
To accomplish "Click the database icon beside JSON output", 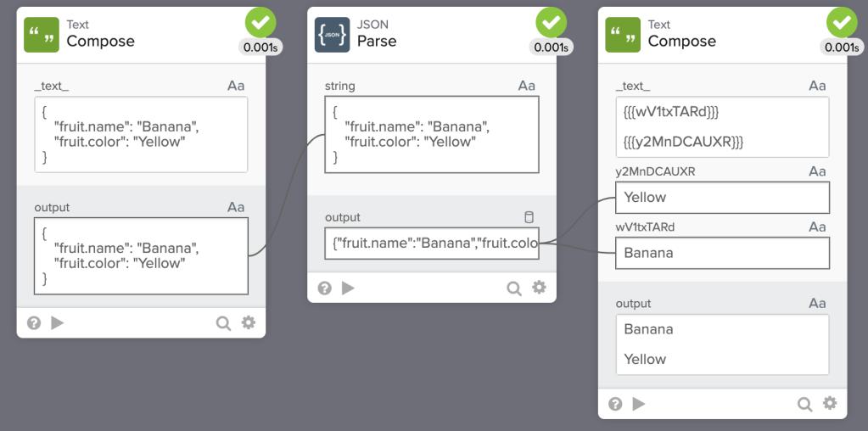I will point(529,217).
